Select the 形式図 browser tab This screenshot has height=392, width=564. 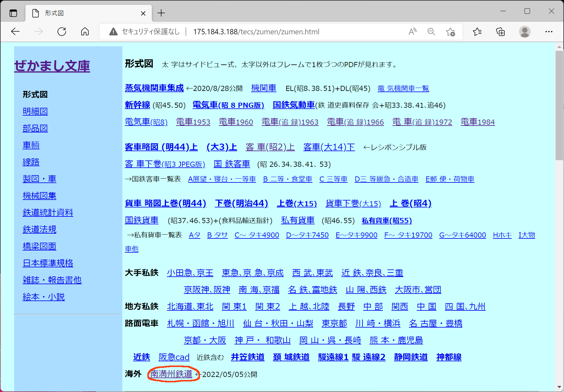[89, 13]
